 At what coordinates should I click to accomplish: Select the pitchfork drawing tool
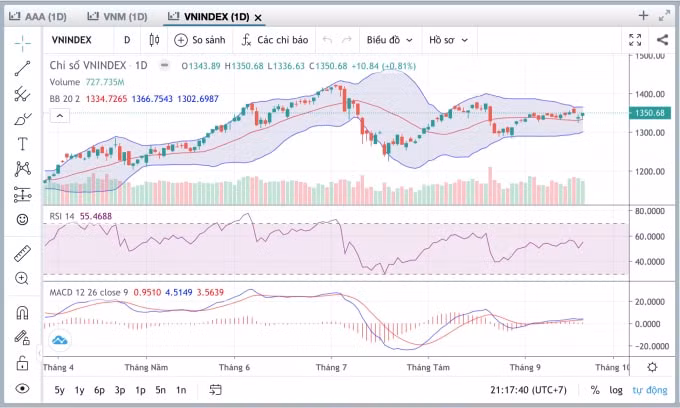23,94
